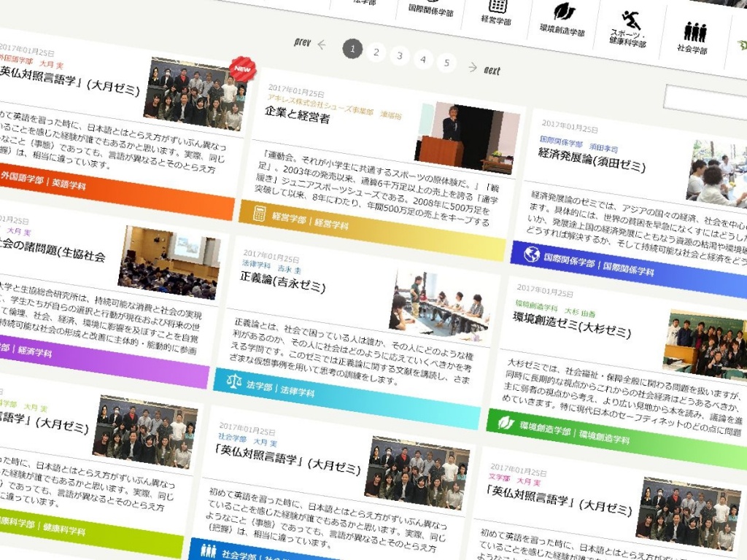
Task: Go to page 3 in the pagination
Action: [x=400, y=55]
